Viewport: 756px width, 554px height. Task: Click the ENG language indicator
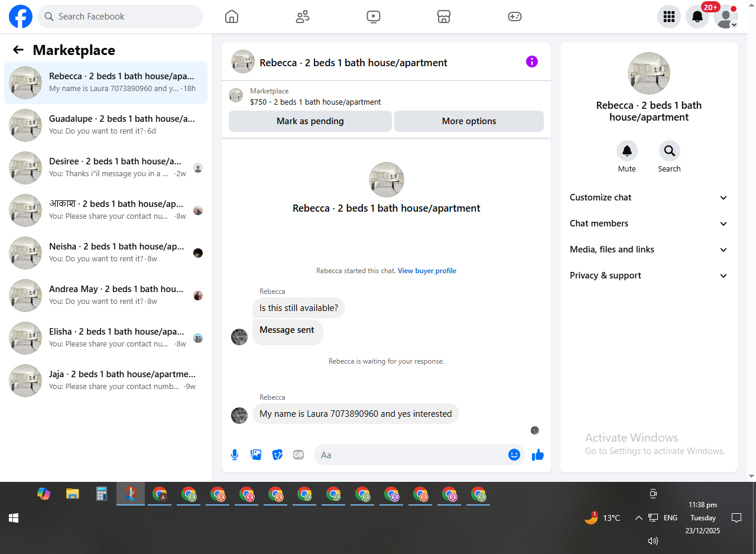[x=670, y=518]
